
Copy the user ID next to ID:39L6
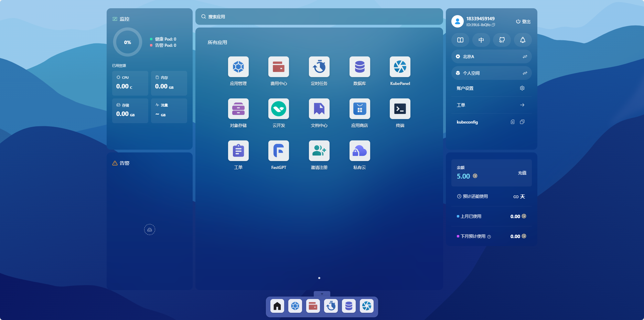[x=493, y=25]
